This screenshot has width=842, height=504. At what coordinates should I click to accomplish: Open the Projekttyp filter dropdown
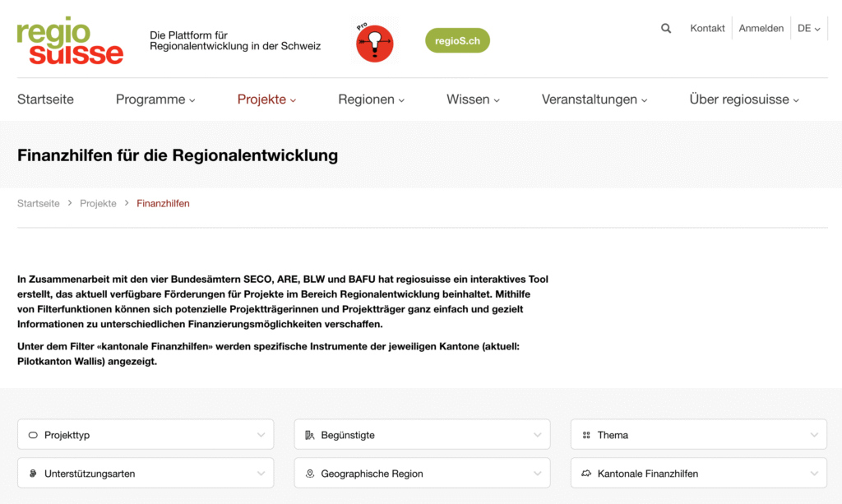click(146, 435)
